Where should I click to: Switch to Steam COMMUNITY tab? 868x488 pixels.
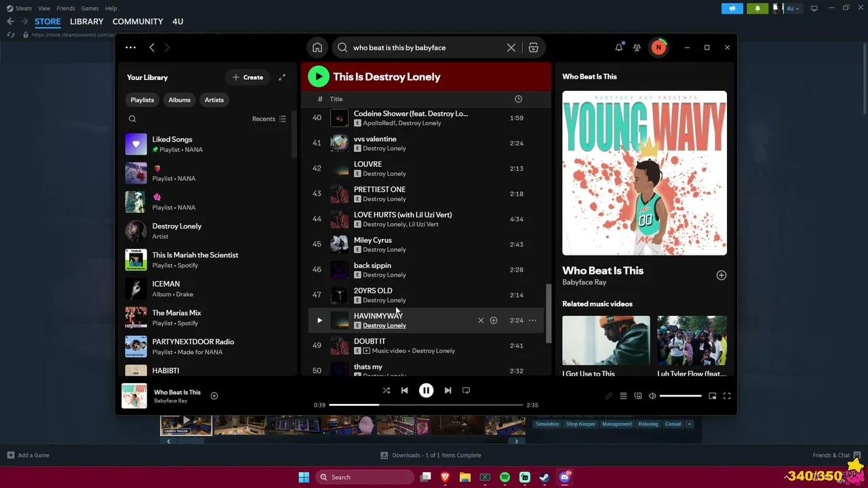138,22
